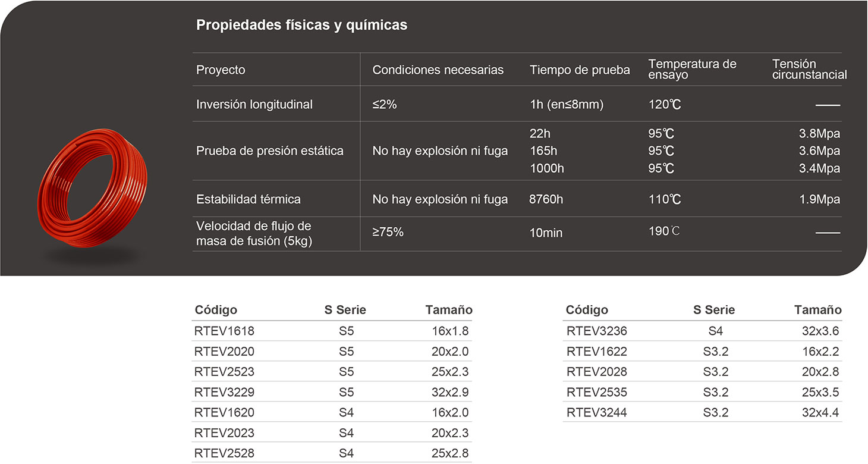
Task: Select the 'Estabilidad térmica' row label
Action: pos(248,199)
